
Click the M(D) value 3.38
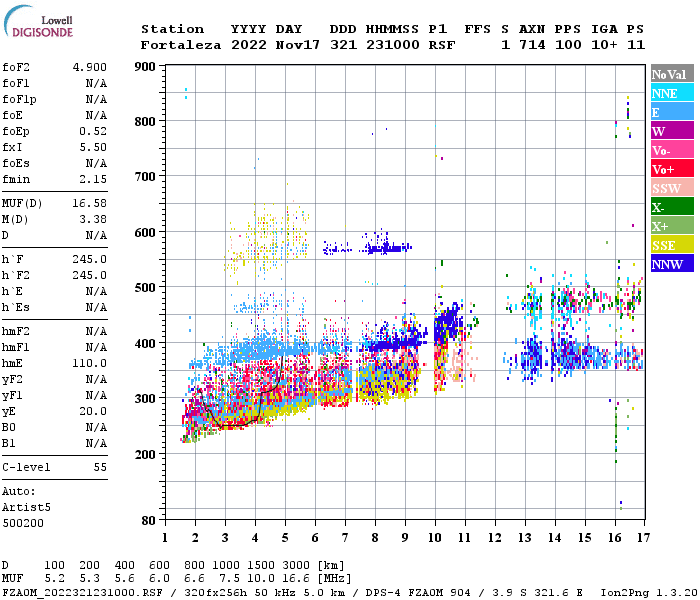click(93, 219)
